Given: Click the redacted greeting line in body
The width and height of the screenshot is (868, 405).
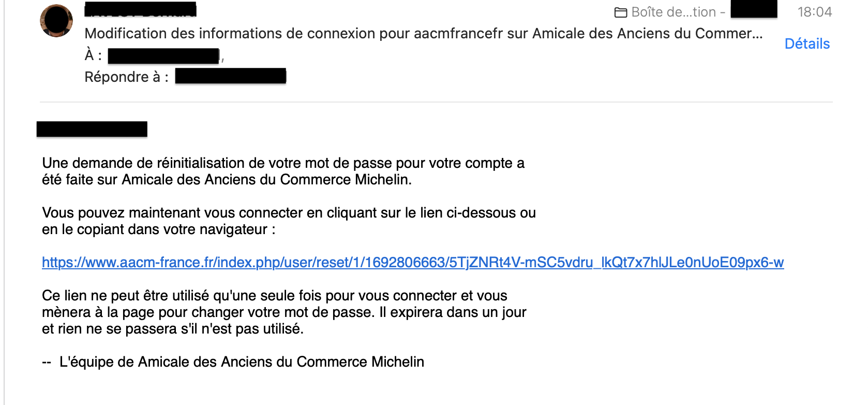Looking at the screenshot, I should (x=92, y=129).
